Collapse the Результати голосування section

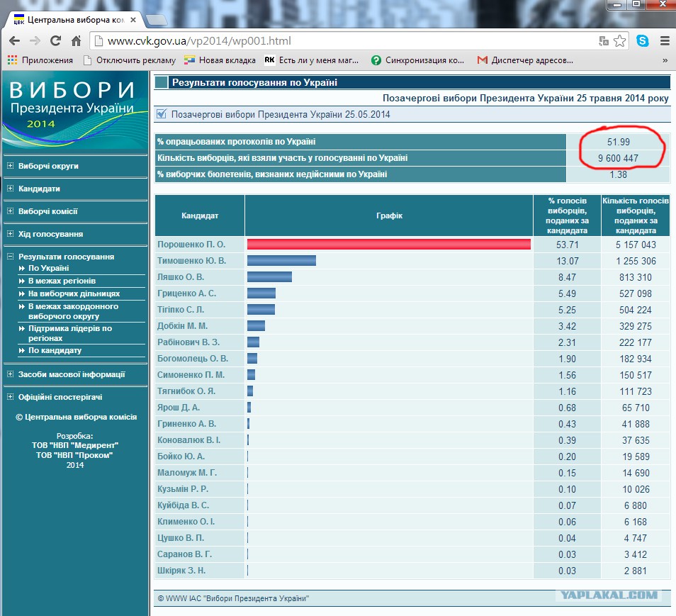11,257
